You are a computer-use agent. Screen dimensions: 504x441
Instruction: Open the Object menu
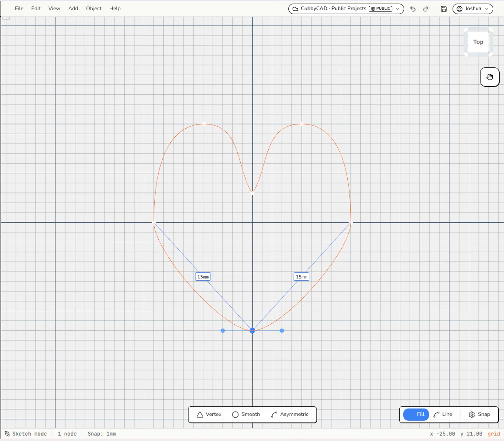pyautogui.click(x=94, y=8)
